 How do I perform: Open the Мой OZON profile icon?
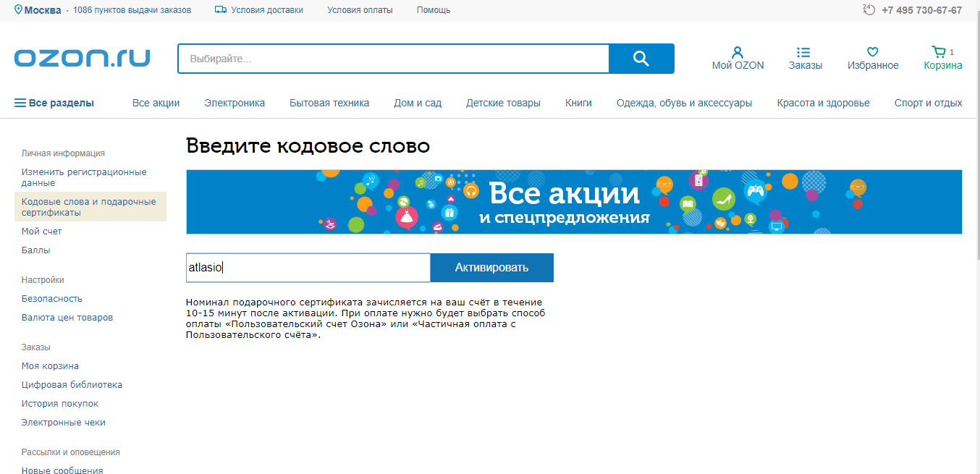(x=738, y=53)
